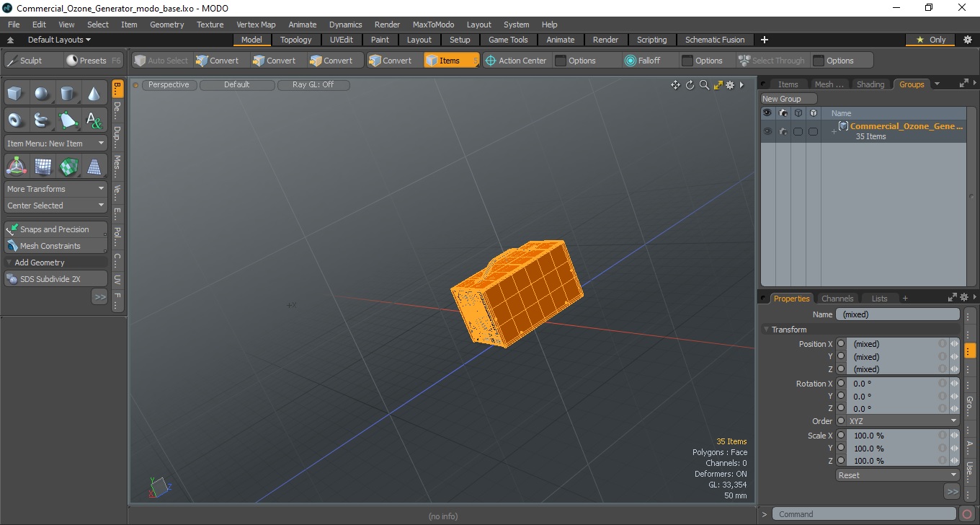
Task: Click the Sculpt brush icon
Action: (12, 61)
